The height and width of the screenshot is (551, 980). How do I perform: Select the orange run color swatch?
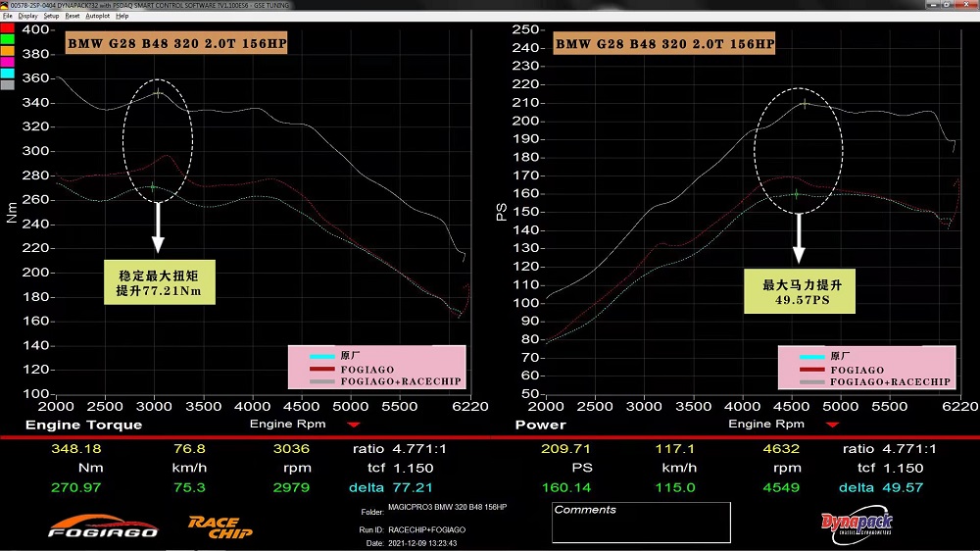pos(7,51)
